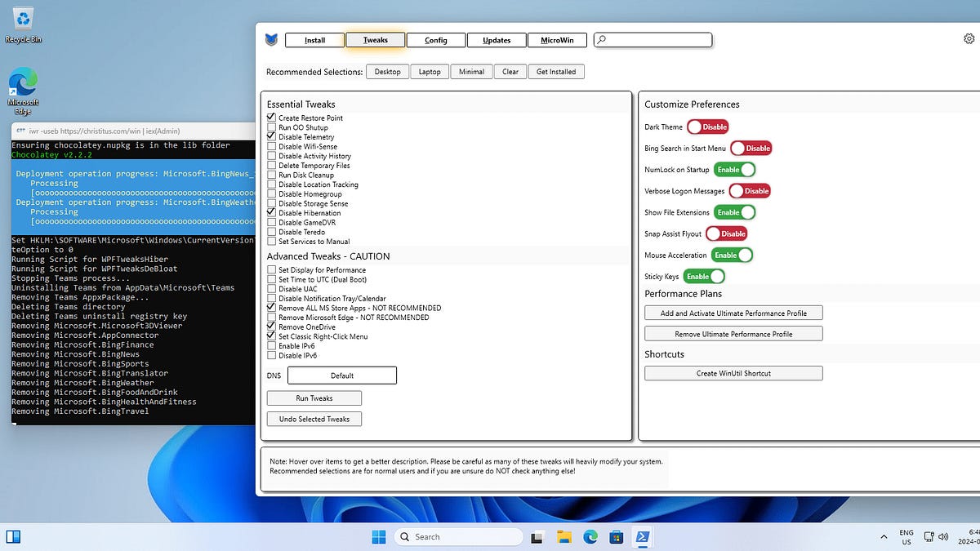The width and height of the screenshot is (980, 551).
Task: Check Disable Activity History checkbox
Action: [x=271, y=156]
